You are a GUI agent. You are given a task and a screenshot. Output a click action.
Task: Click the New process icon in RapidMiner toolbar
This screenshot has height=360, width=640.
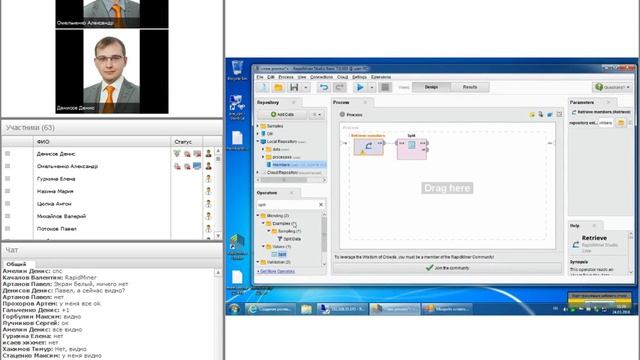point(262,87)
